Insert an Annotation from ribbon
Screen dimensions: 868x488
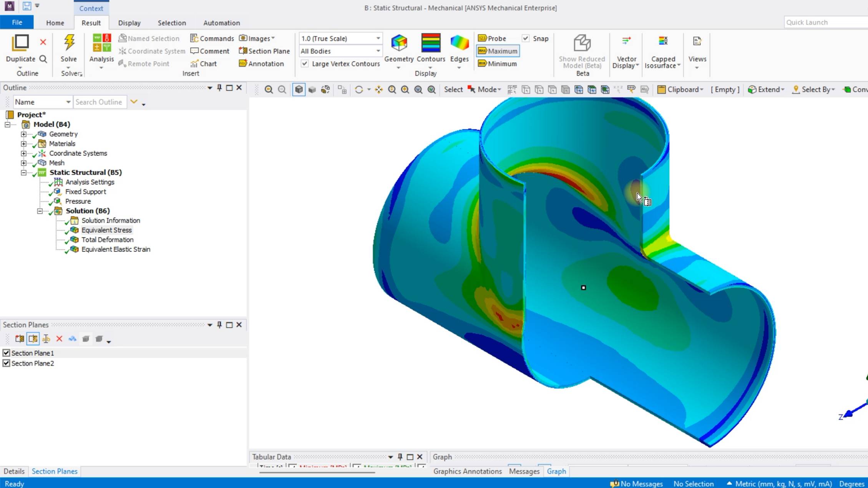click(x=261, y=64)
